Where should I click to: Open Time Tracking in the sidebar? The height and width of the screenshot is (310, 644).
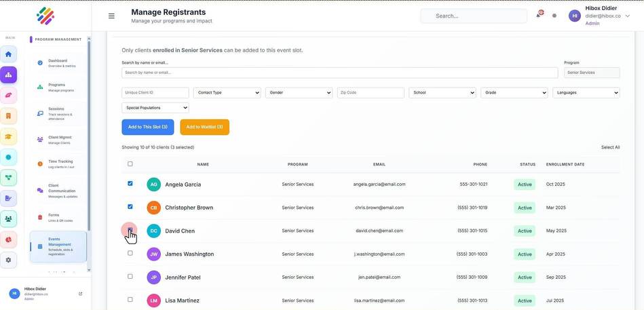[58, 164]
